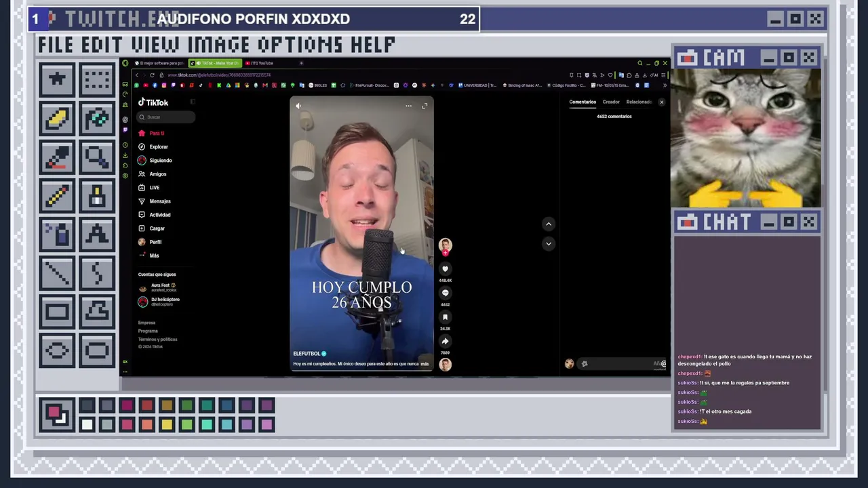
Task: Open the IMAGE menu
Action: tap(220, 45)
